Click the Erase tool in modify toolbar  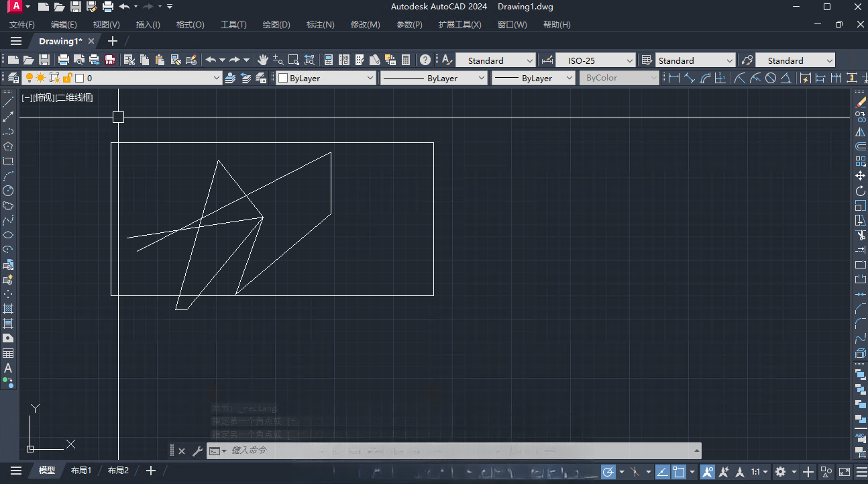tap(861, 102)
